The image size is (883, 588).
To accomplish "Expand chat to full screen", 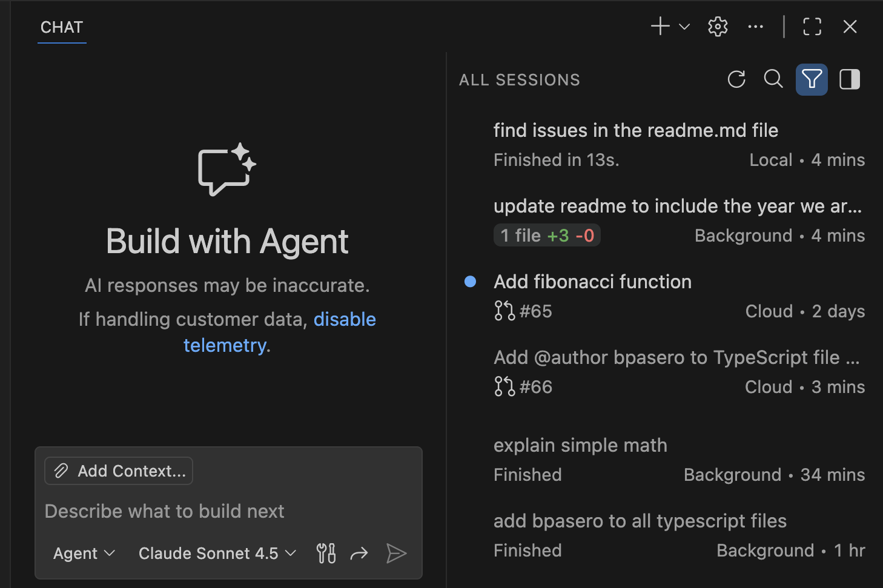I will tap(812, 26).
